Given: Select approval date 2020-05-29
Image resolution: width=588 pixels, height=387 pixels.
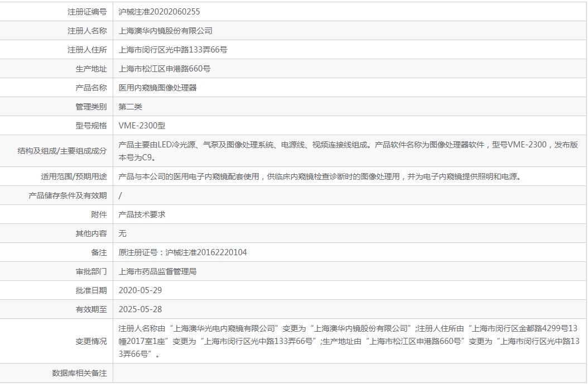Looking at the screenshot, I should click(140, 290).
